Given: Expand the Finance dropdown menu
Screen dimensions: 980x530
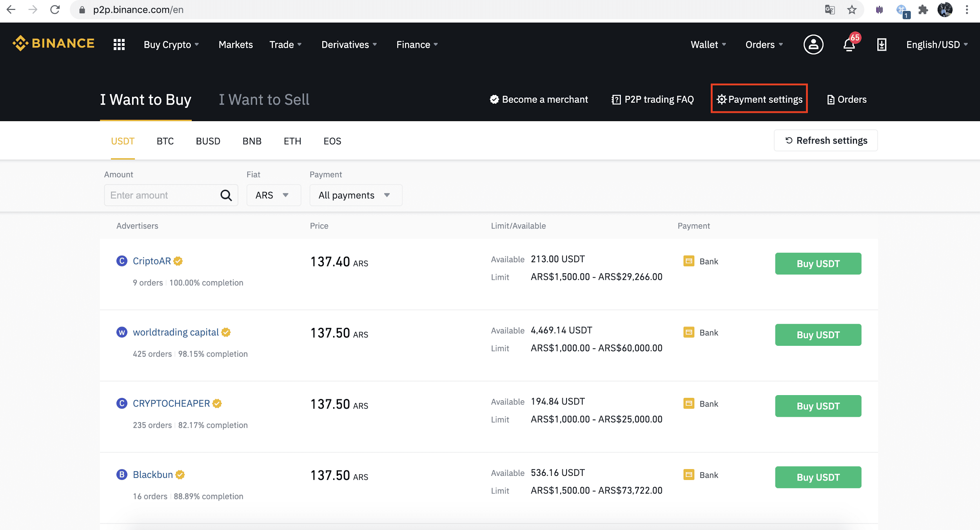Looking at the screenshot, I should (x=417, y=45).
